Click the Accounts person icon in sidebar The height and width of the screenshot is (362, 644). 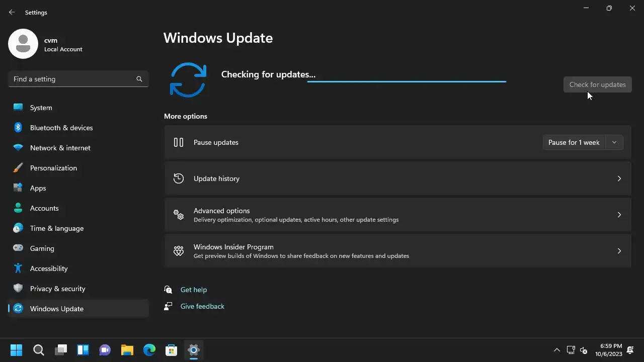pos(18,208)
